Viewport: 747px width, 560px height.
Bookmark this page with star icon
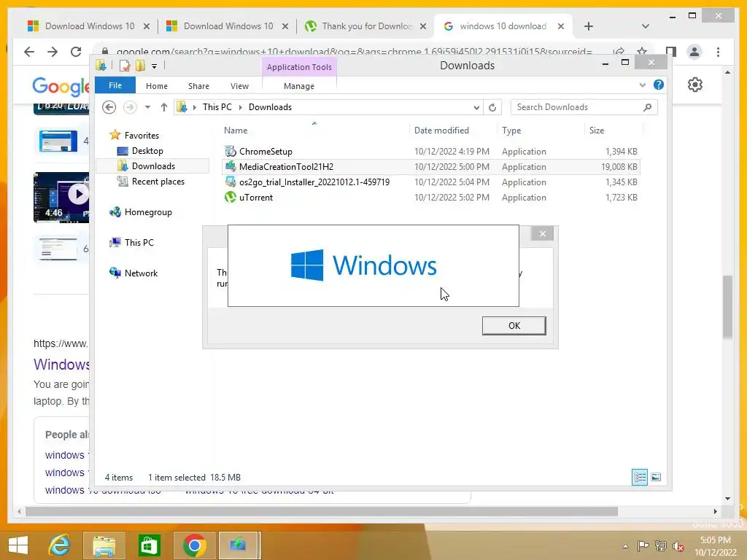pos(642,52)
